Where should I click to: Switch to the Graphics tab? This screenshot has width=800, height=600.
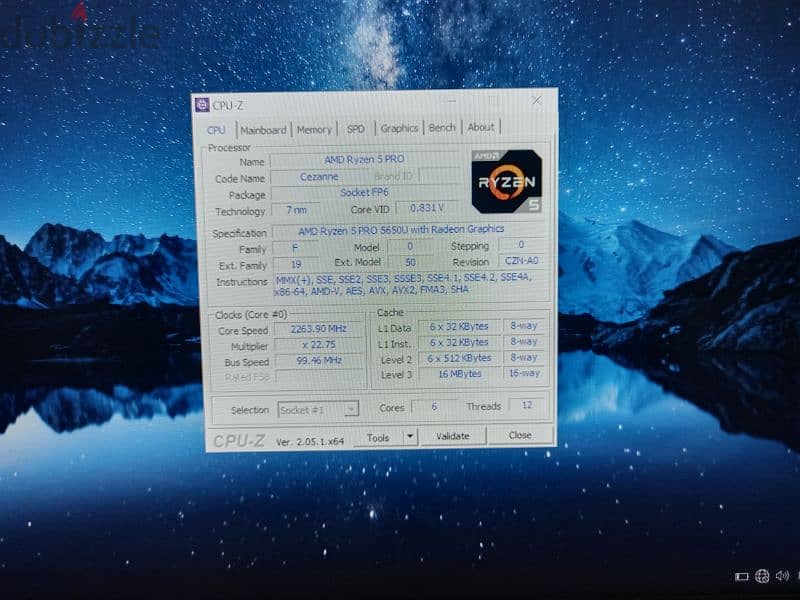pos(399,128)
